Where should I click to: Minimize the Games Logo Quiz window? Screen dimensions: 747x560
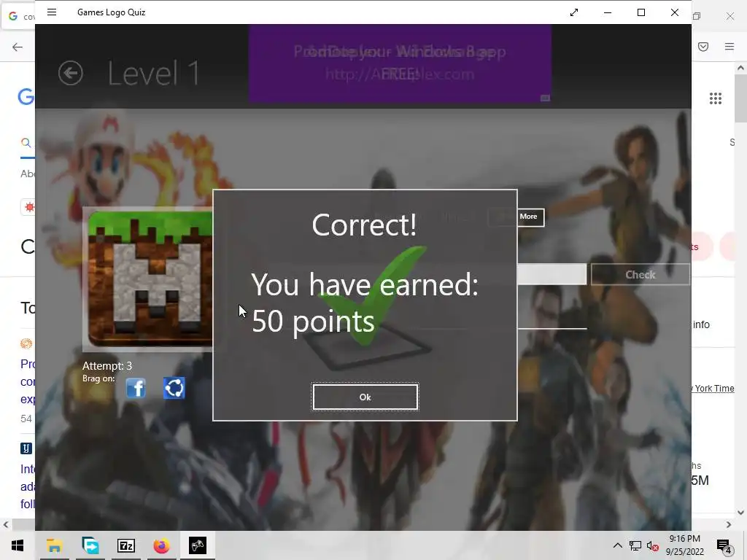point(608,12)
